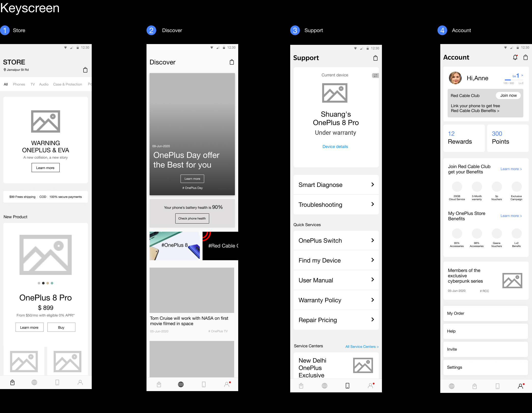Select the green color dot for OnePlus 8 Pro

click(x=52, y=283)
